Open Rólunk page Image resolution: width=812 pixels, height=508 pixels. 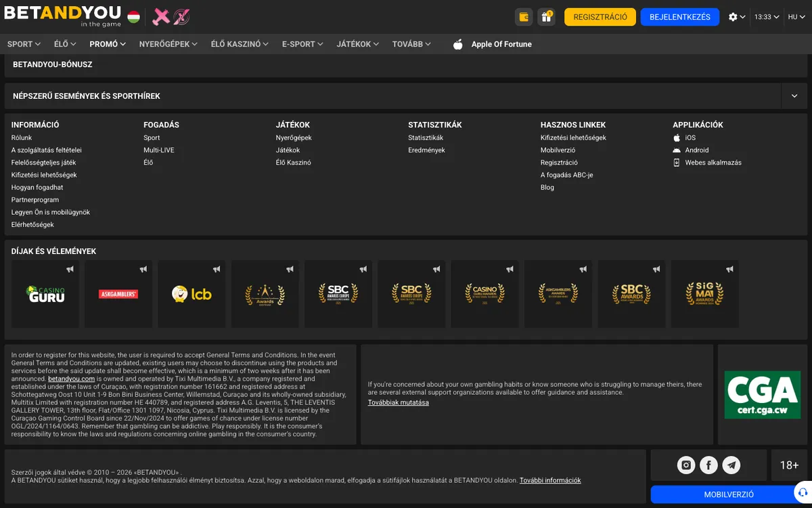(x=22, y=137)
